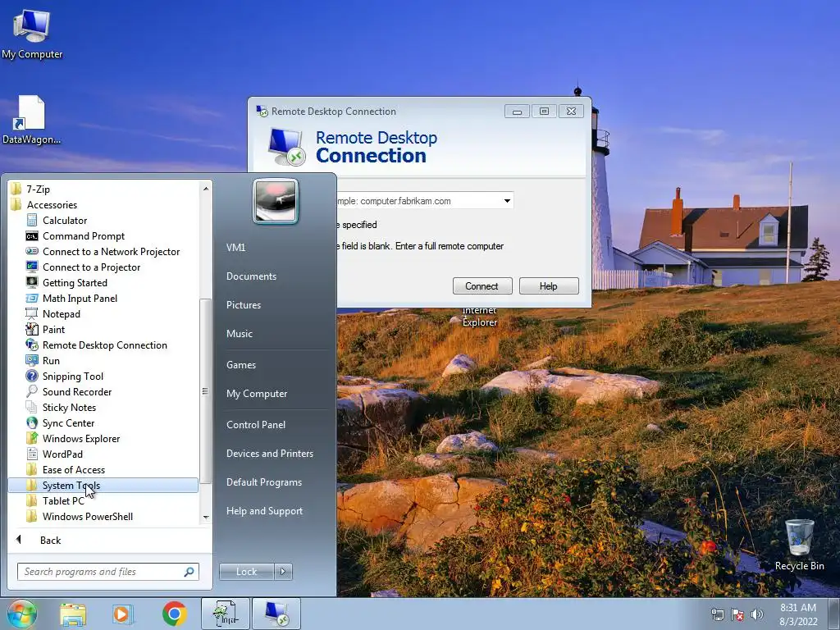Open Documents from Start menu
This screenshot has width=840, height=630.
pos(251,276)
